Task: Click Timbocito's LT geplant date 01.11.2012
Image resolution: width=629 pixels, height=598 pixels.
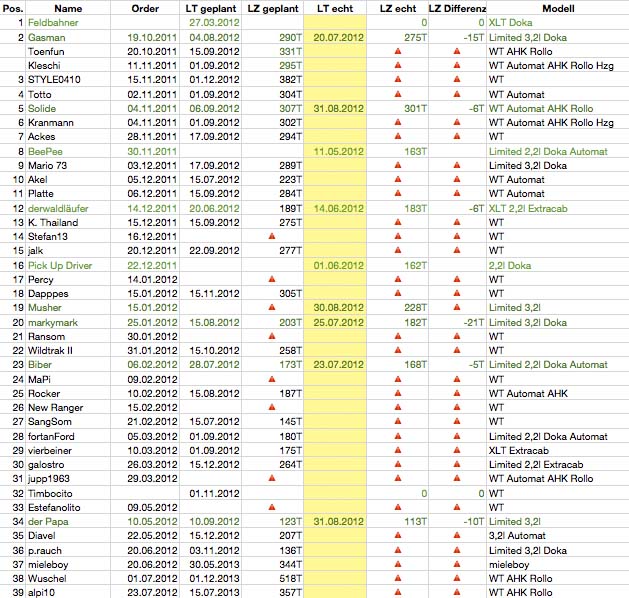Action: (x=214, y=493)
